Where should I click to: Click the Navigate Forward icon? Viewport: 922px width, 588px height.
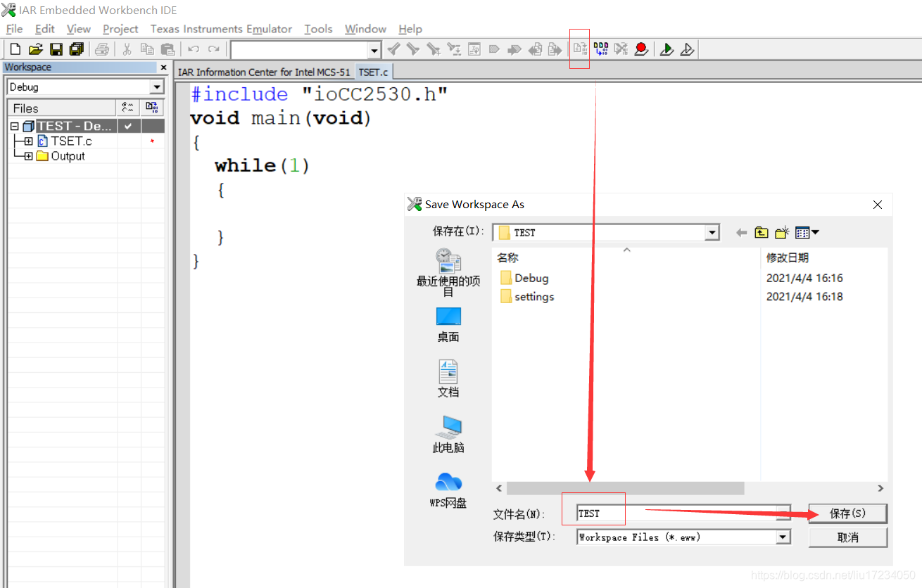(x=555, y=49)
